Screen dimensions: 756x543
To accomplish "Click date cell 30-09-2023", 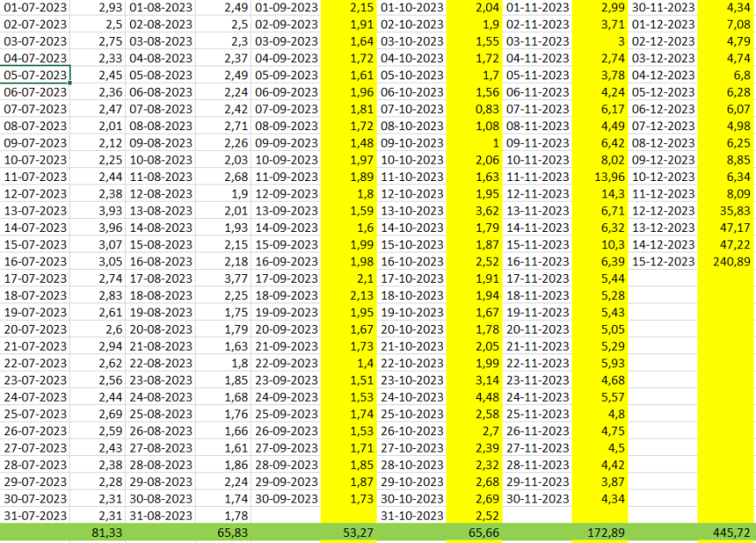I will [286, 499].
